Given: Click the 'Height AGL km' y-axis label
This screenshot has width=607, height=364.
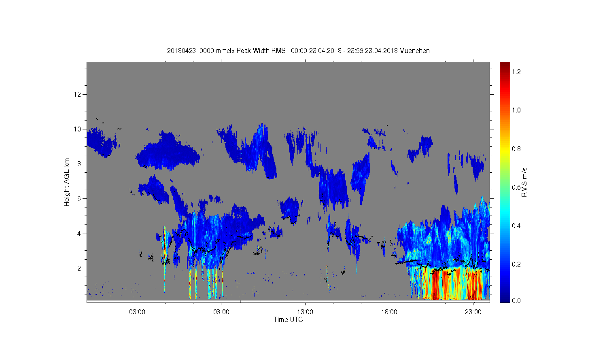Looking at the screenshot, I should tap(66, 182).
